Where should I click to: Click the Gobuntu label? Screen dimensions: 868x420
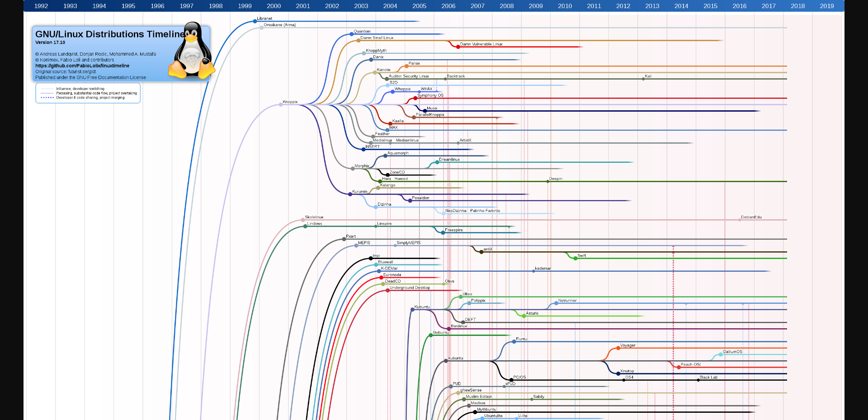point(441,332)
